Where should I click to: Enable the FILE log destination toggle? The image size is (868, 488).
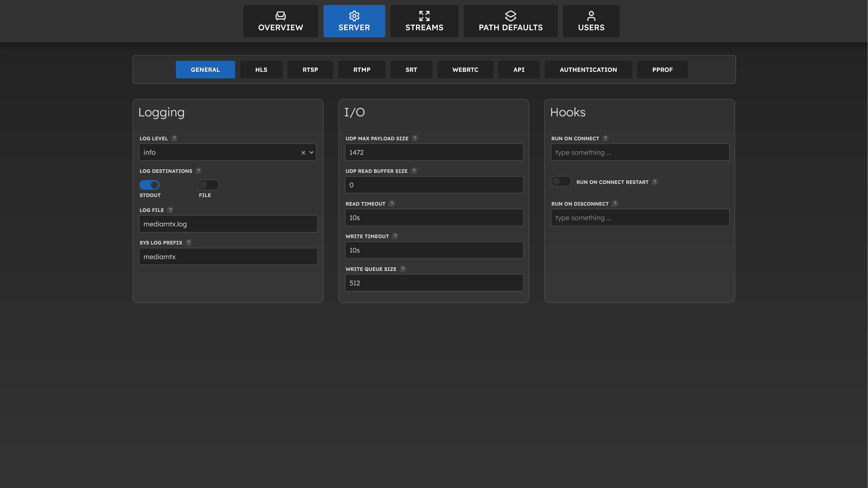point(209,185)
